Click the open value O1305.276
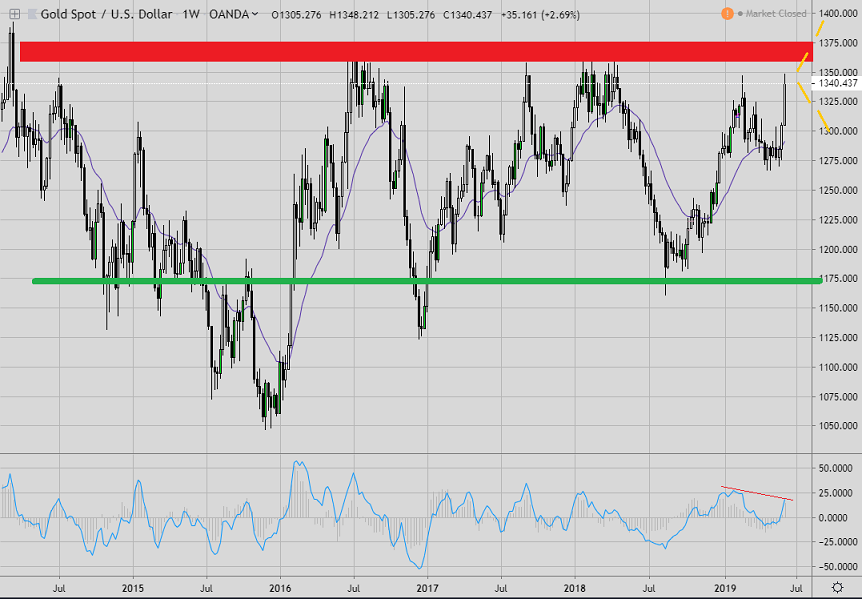 pyautogui.click(x=296, y=15)
